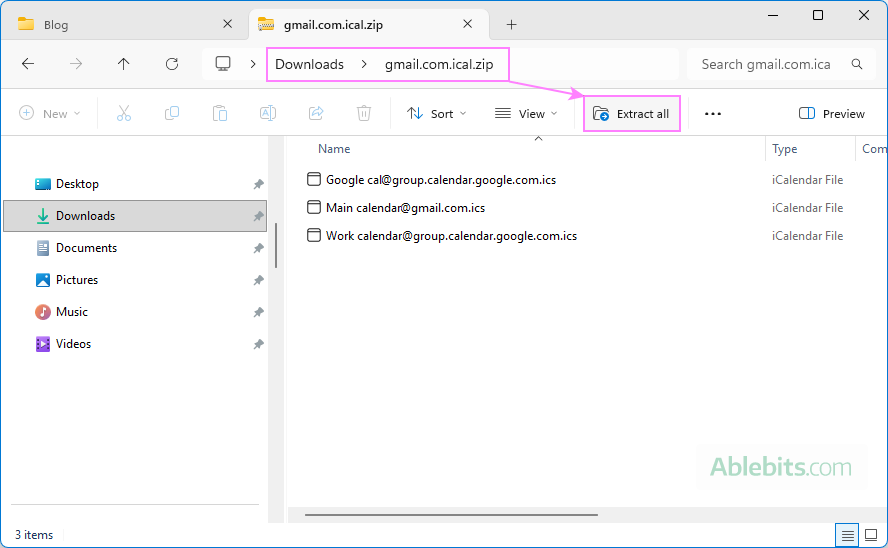Click the Main calendar file icon
Viewport: 888px width, 548px height.
314,207
